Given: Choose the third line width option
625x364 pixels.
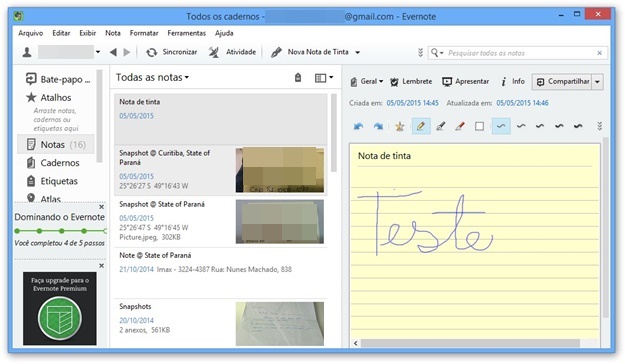Looking at the screenshot, I should tap(540, 126).
